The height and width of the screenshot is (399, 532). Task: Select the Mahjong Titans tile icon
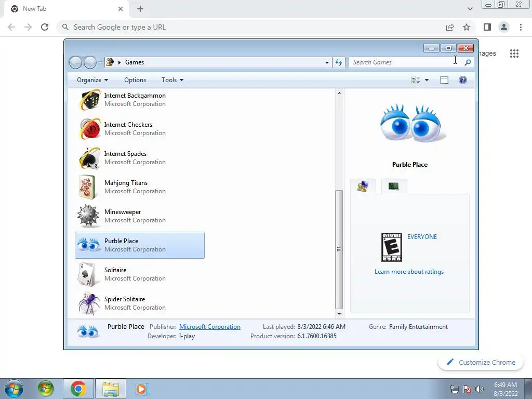[87, 187]
